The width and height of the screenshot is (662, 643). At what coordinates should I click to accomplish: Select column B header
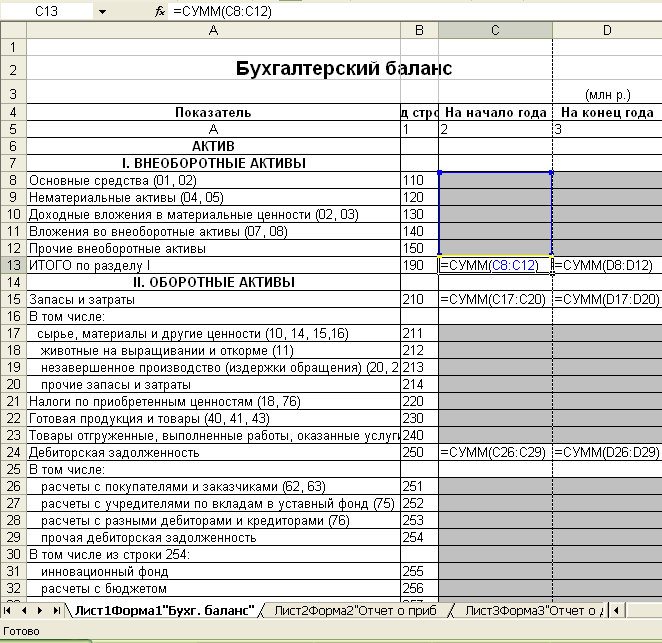[x=419, y=30]
